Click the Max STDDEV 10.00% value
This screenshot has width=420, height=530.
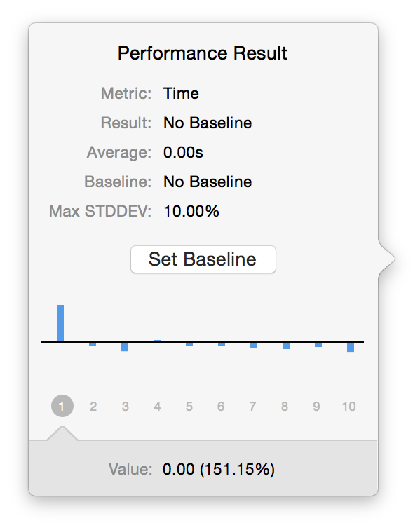pos(191,211)
